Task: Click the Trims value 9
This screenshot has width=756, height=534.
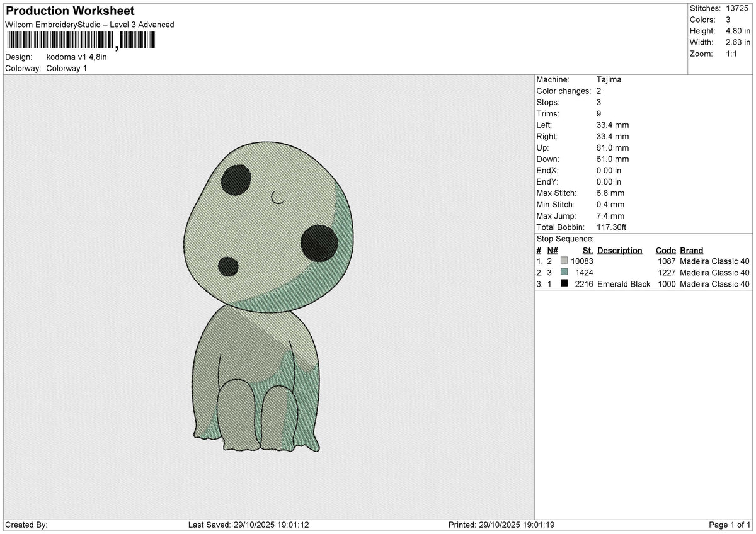Action: 598,114
